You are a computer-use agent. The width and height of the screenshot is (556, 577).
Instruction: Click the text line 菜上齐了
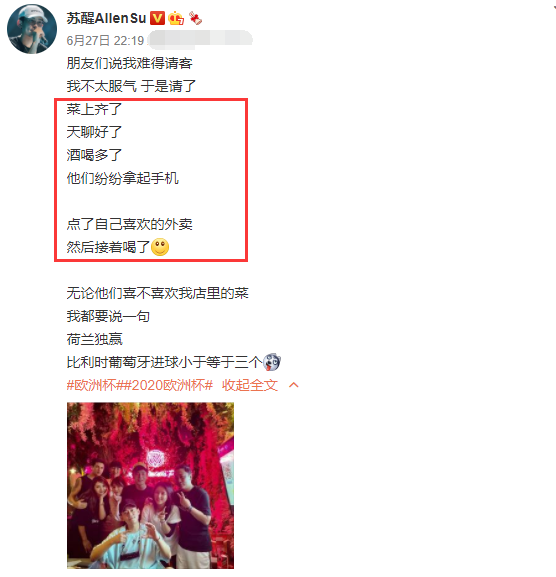[x=94, y=109]
